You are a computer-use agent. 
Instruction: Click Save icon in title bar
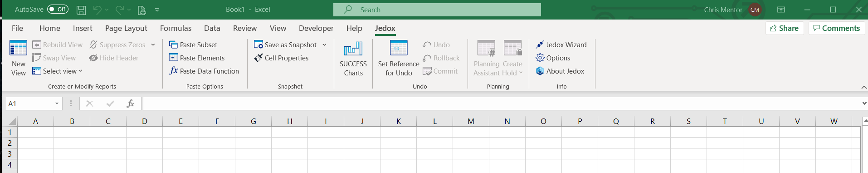click(x=81, y=10)
